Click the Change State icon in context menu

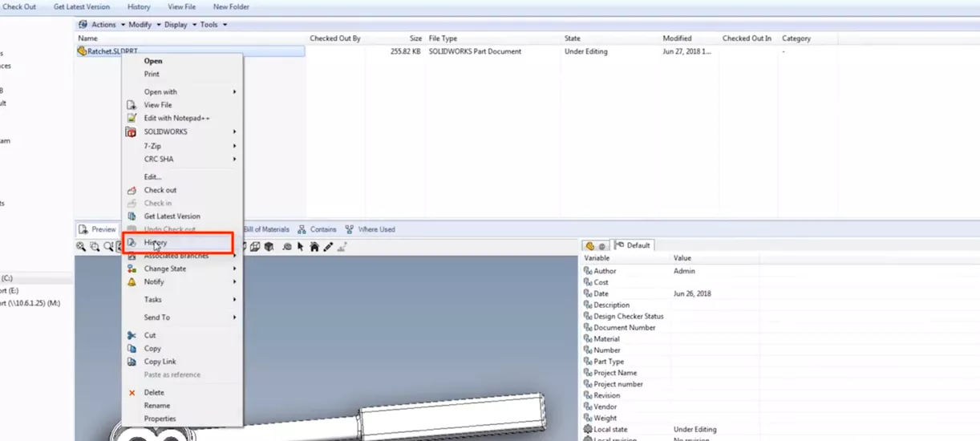click(132, 269)
